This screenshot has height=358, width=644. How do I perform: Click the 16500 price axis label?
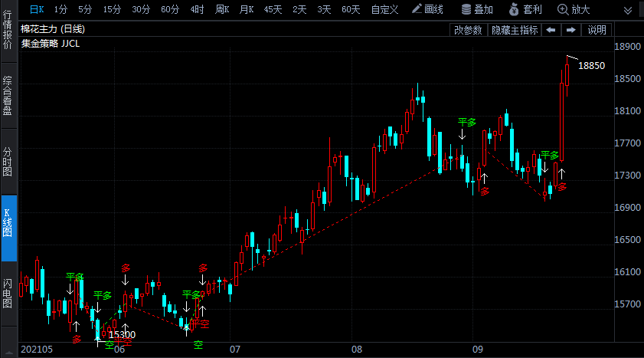(x=627, y=240)
